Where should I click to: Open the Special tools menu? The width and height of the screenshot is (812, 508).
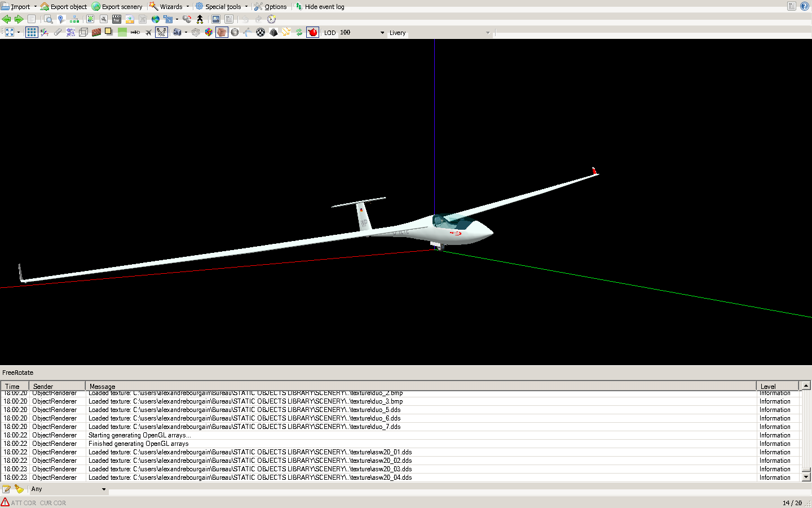click(x=222, y=7)
